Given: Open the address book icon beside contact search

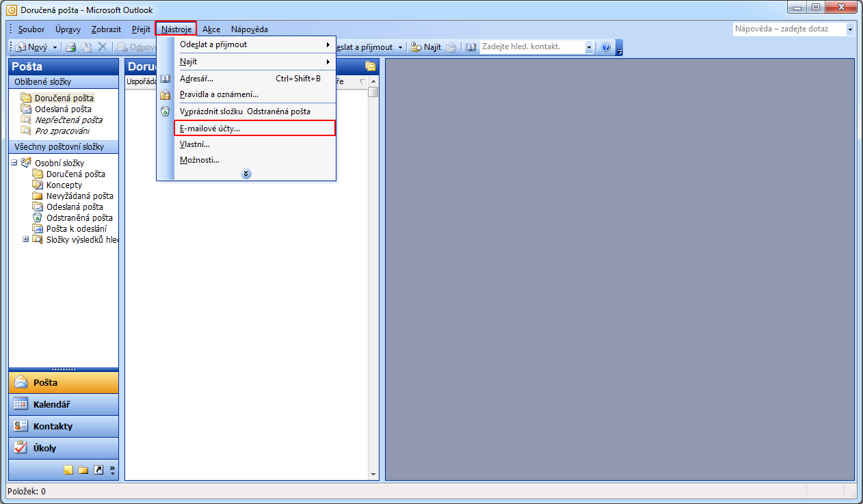Looking at the screenshot, I should [470, 47].
